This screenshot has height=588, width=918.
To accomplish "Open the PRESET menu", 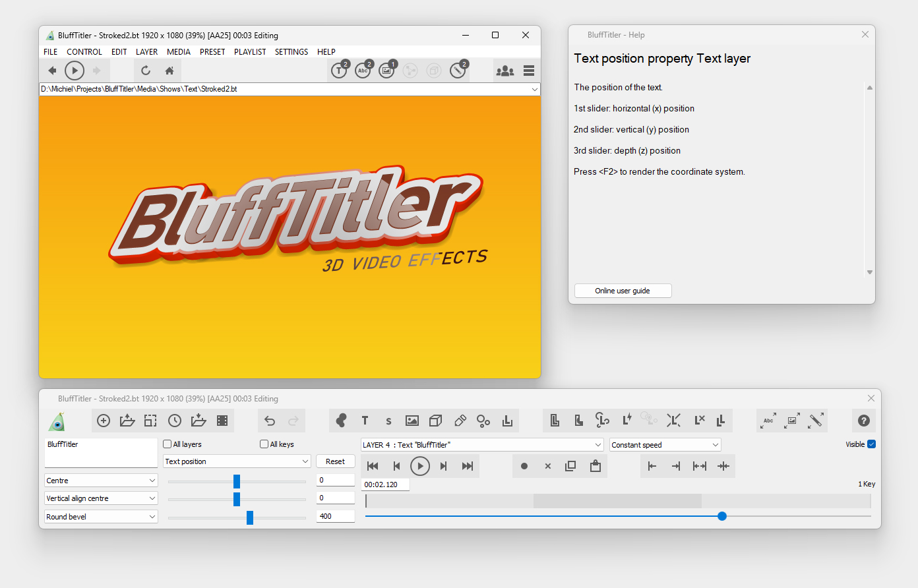I will pyautogui.click(x=212, y=52).
